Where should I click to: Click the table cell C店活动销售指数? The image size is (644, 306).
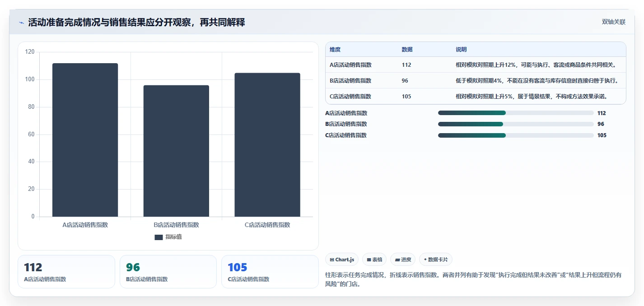pos(350,96)
